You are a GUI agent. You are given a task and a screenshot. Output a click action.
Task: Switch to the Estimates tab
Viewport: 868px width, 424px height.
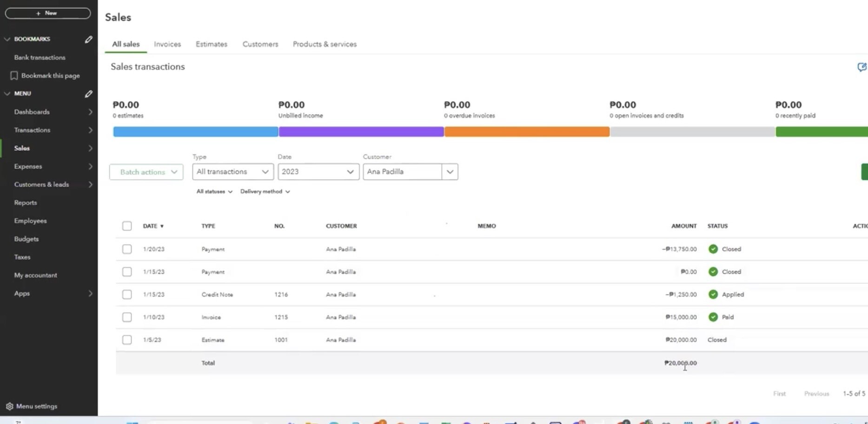(212, 44)
